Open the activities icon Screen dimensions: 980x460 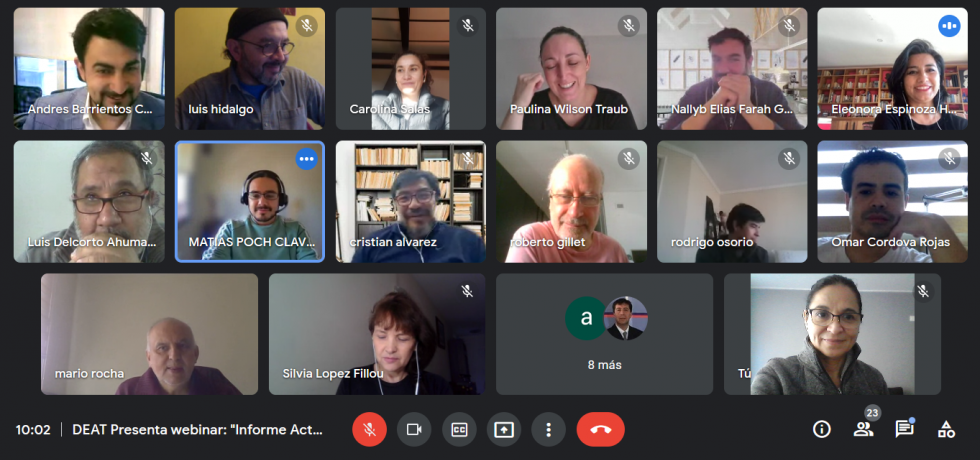(x=946, y=429)
